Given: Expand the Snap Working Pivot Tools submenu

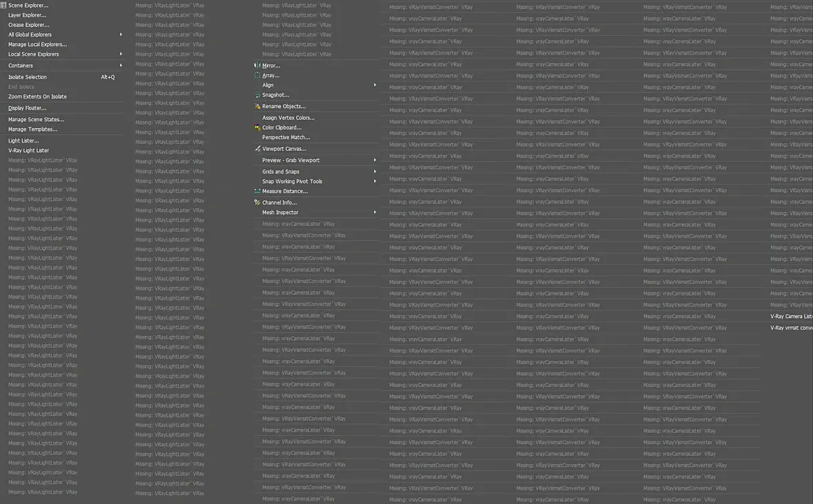Looking at the screenshot, I should 374,181.
